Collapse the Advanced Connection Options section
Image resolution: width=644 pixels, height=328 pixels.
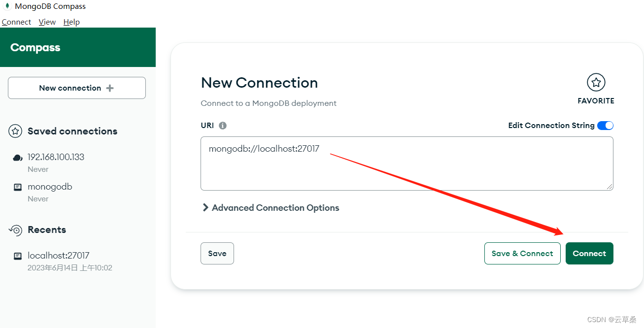(275, 207)
